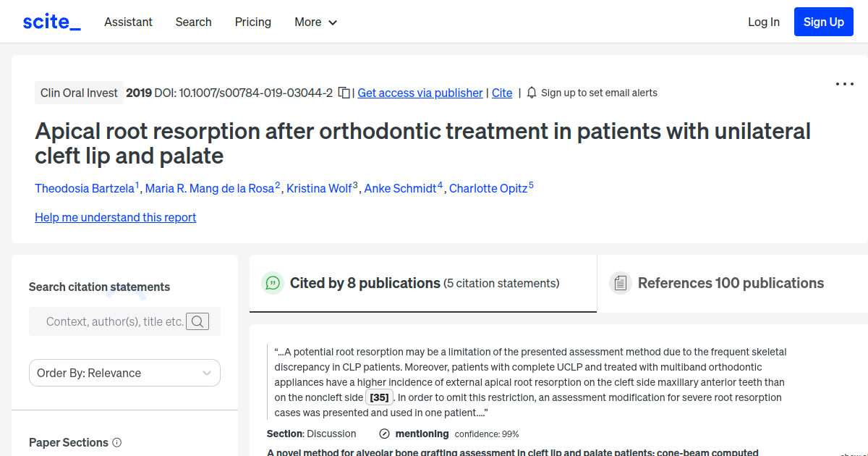Click the green quotation icon beside Cited by
This screenshot has height=456, width=868.
tap(273, 283)
